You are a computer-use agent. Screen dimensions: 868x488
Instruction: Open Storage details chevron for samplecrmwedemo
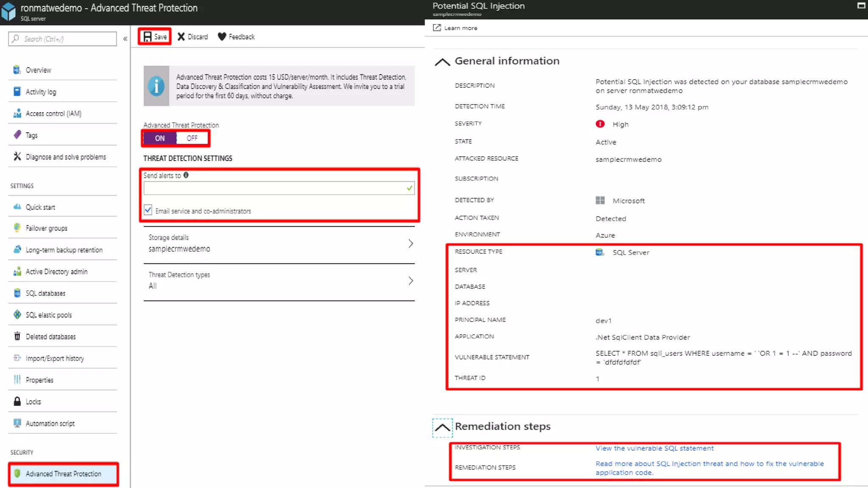click(x=410, y=243)
